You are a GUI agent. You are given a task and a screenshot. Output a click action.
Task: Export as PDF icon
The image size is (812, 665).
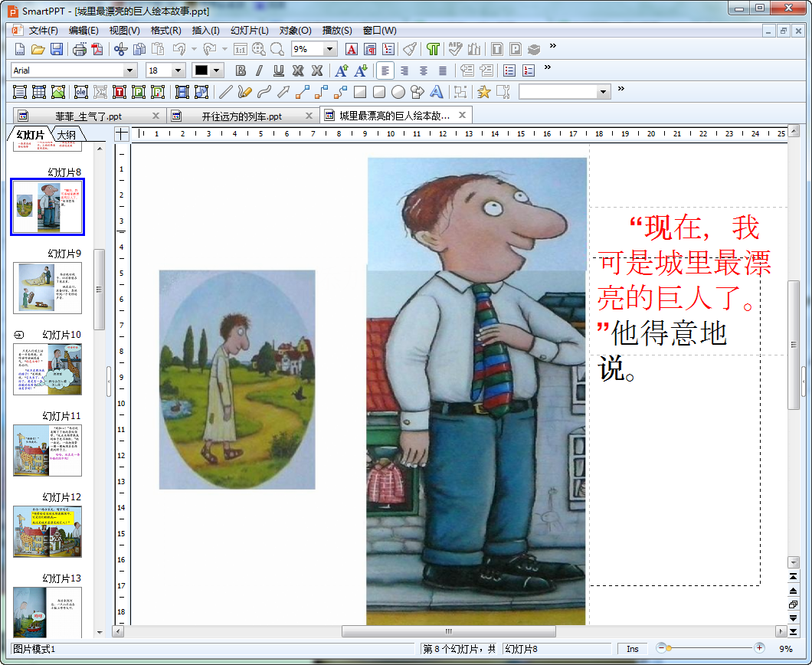[x=97, y=49]
